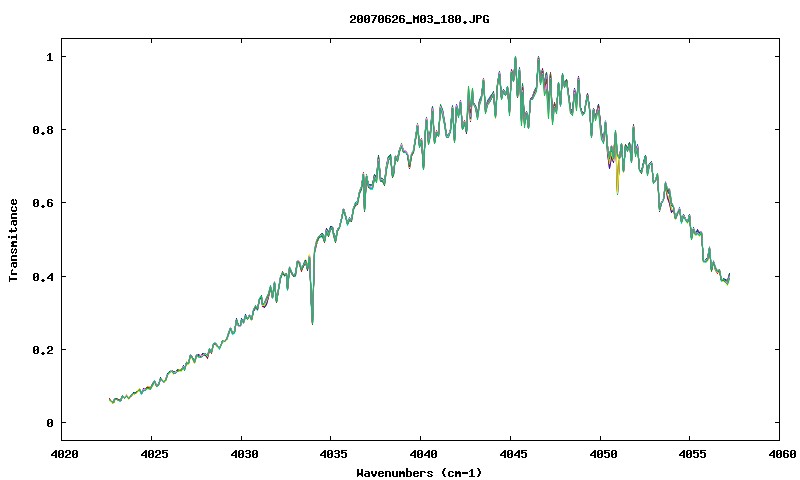Click the Wavenumbers (cm-1) x-axis label
The image size is (800, 480).
[419, 472]
